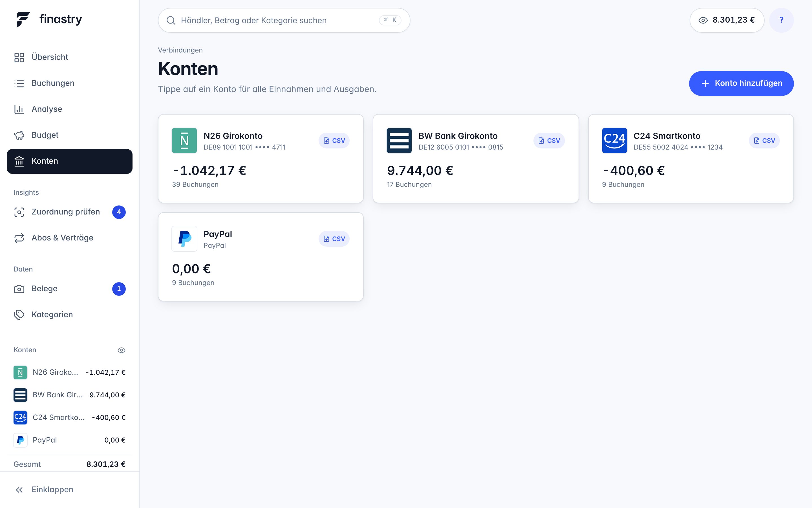Click the N26 logo in the account card
Screen dimensions: 812x508
(x=184, y=141)
